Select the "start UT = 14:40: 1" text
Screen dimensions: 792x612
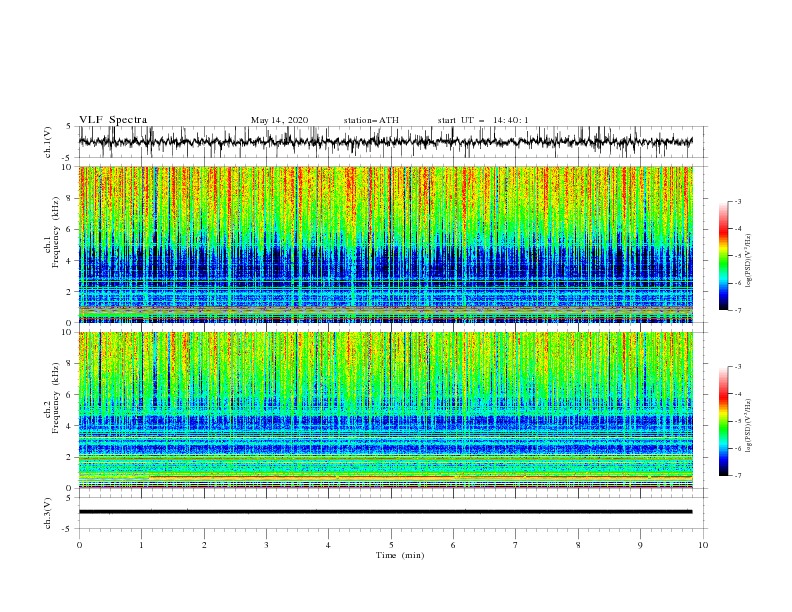(x=483, y=120)
